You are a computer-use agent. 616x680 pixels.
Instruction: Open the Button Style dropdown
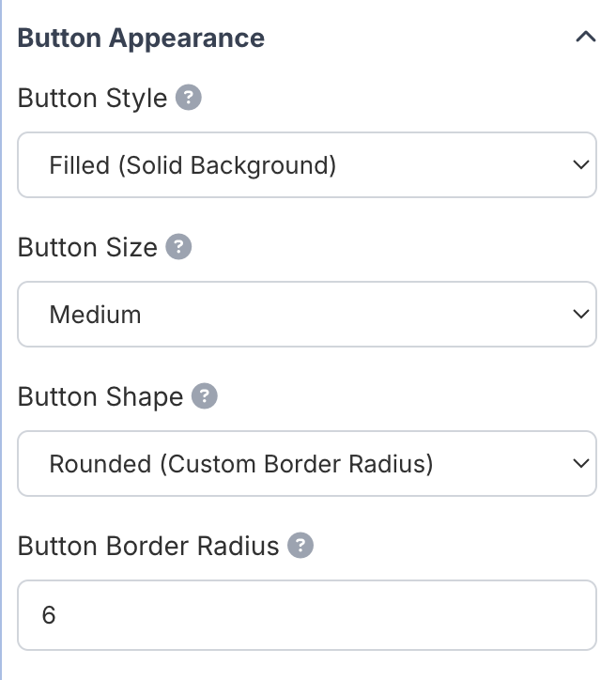(307, 165)
